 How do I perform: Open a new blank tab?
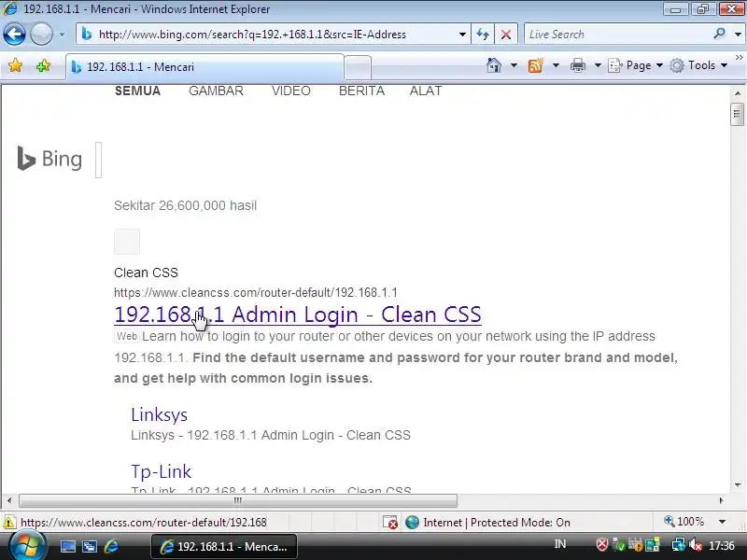358,67
